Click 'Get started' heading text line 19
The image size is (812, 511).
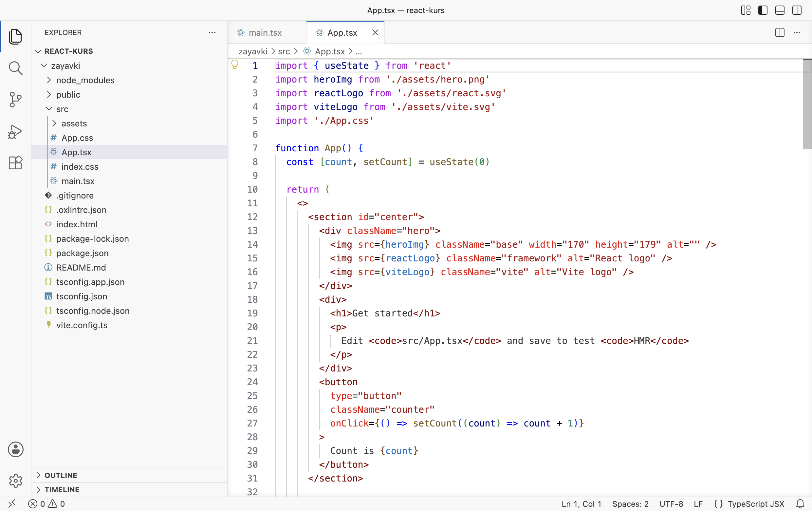382,313
